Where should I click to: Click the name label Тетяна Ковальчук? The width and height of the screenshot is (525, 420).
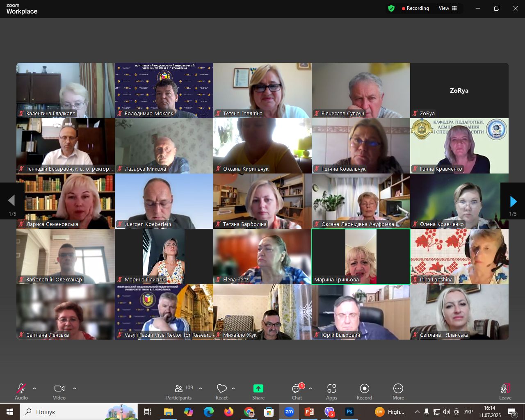[x=343, y=169]
